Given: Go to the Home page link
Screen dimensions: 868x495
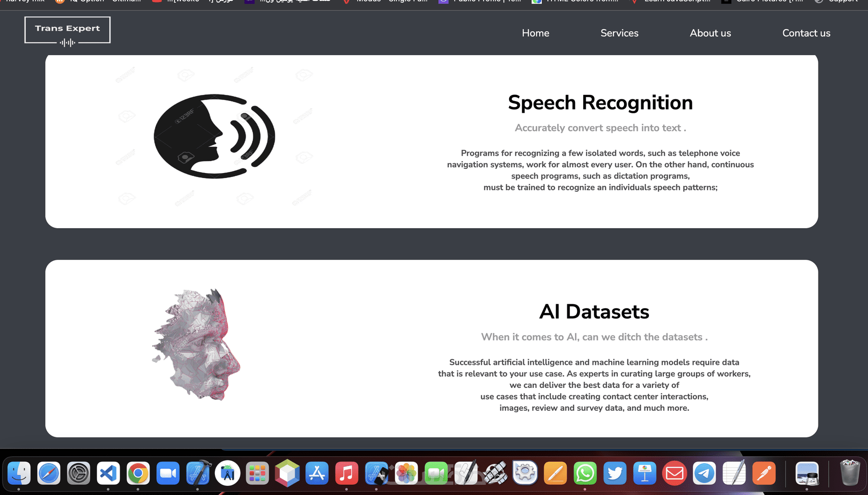Looking at the screenshot, I should (x=536, y=33).
